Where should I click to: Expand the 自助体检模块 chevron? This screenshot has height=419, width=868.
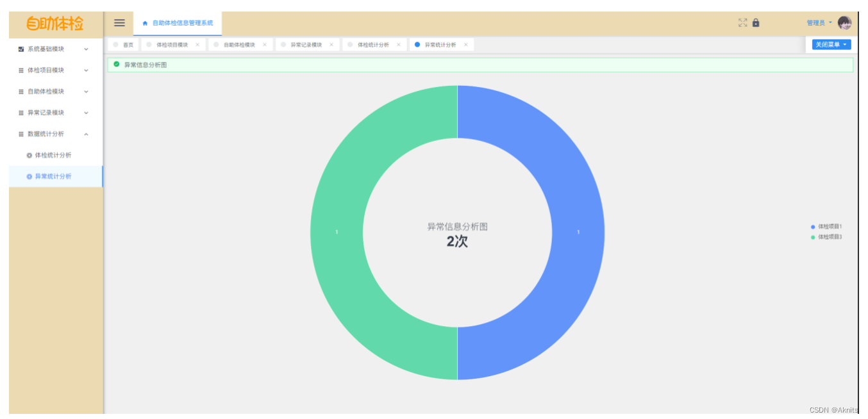[86, 92]
